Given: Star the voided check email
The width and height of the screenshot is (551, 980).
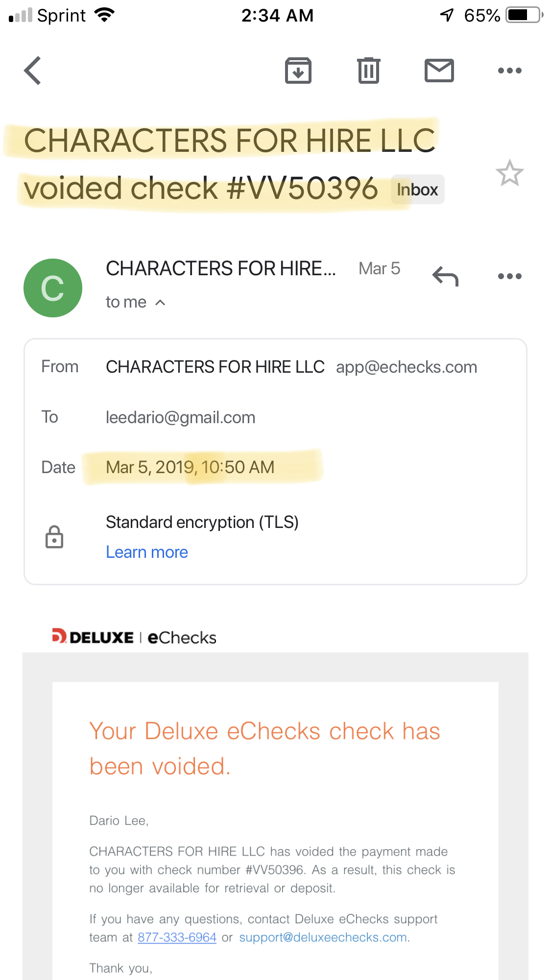Looking at the screenshot, I should tap(509, 173).
